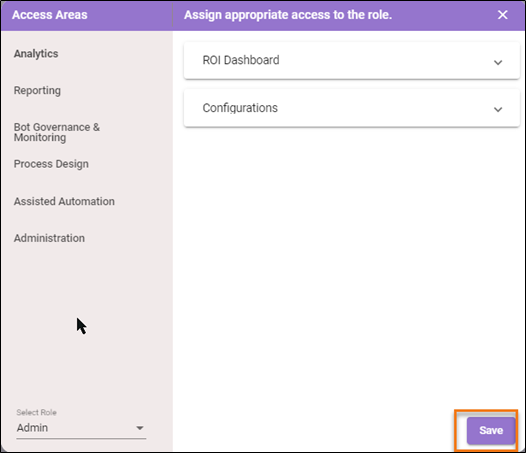Close the access assignment dialog
This screenshot has width=526, height=453.
coord(502,15)
